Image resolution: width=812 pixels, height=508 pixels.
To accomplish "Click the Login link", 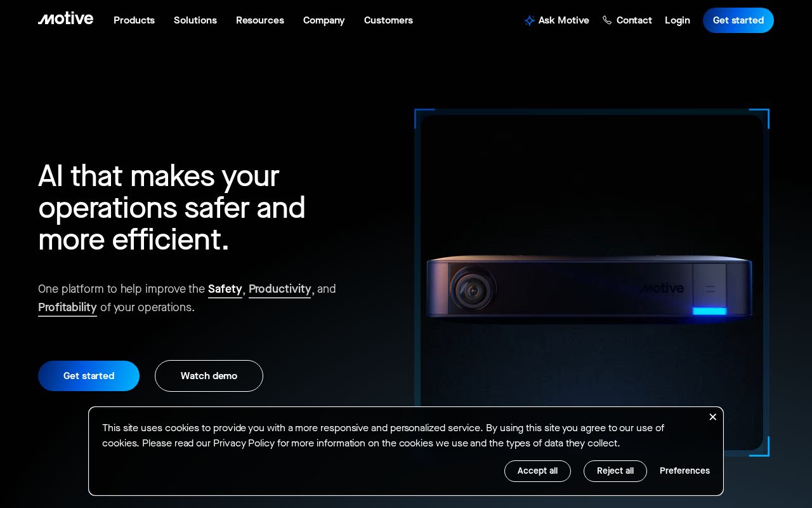I will [x=677, y=20].
